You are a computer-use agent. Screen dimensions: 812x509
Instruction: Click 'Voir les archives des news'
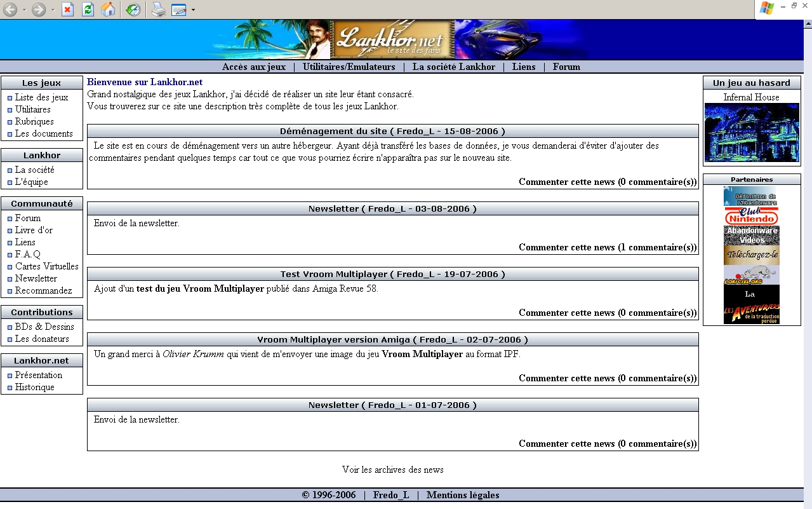393,470
